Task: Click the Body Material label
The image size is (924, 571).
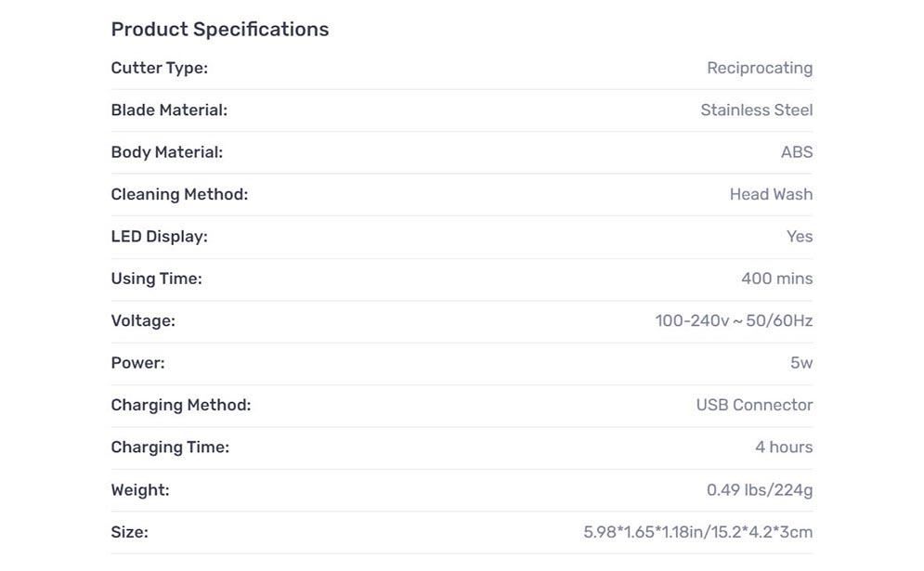Action: tap(167, 152)
